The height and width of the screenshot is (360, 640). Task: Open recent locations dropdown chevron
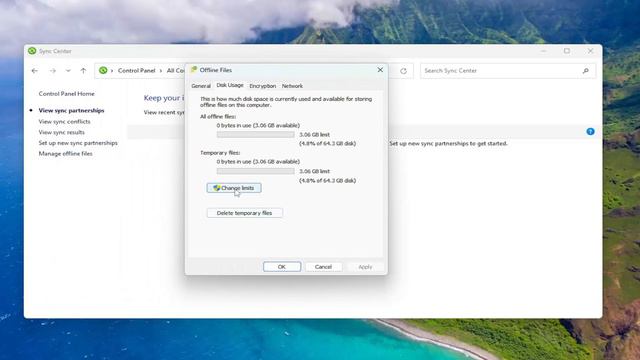[x=68, y=71]
